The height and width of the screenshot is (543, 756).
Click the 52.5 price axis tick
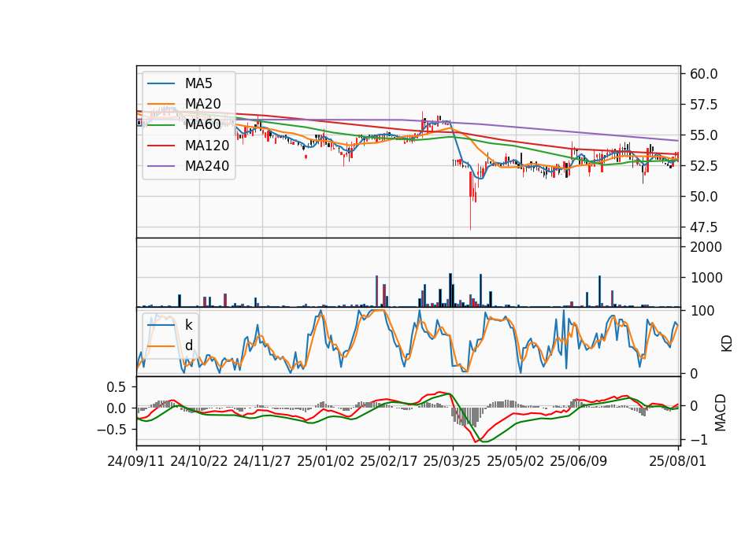pos(704,166)
